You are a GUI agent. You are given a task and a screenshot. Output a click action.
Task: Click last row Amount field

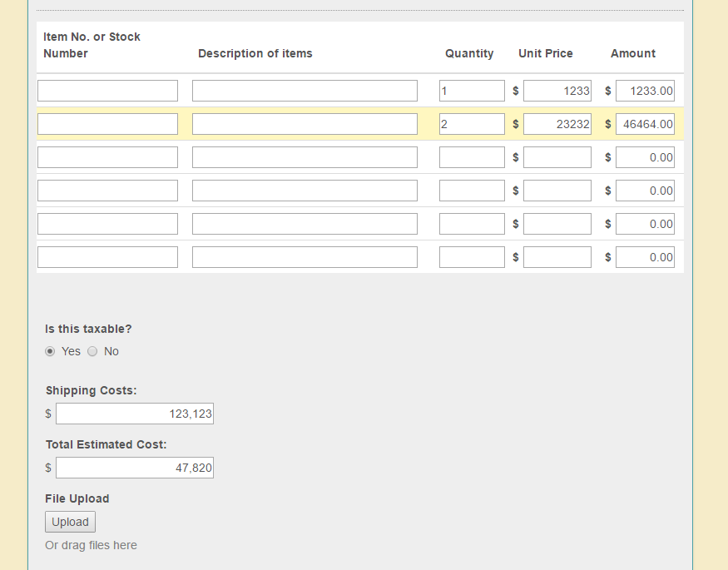(645, 257)
